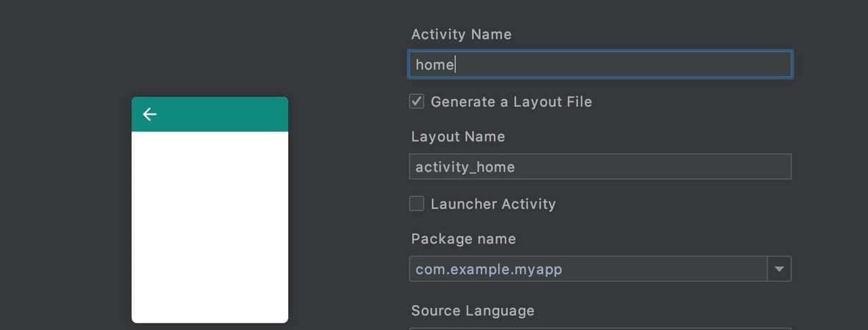This screenshot has width=868, height=330.
Task: Focus the empty area of Activity Name field
Action: [624, 65]
